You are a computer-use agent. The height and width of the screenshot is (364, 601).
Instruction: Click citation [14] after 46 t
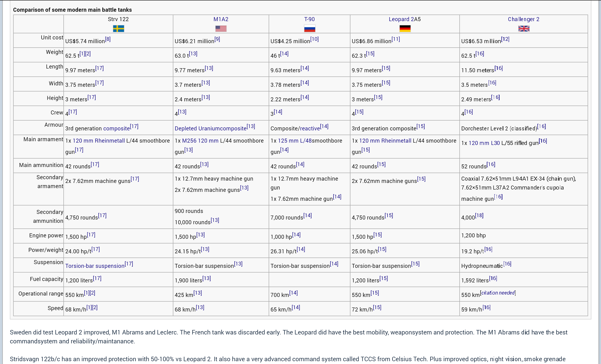[x=284, y=54]
